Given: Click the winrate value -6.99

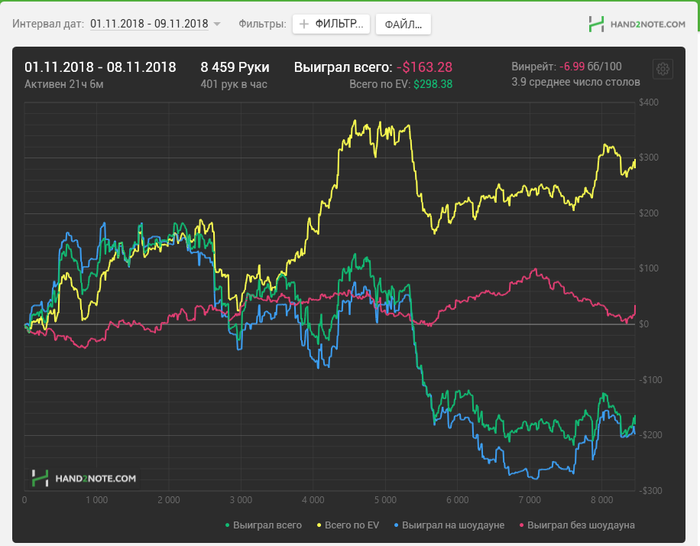Looking at the screenshot, I should coord(572,67).
